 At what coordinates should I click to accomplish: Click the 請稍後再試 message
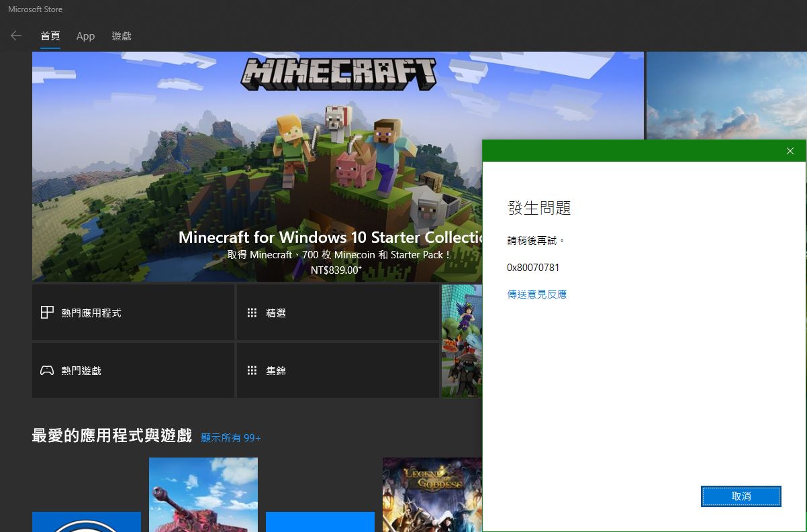pos(536,240)
